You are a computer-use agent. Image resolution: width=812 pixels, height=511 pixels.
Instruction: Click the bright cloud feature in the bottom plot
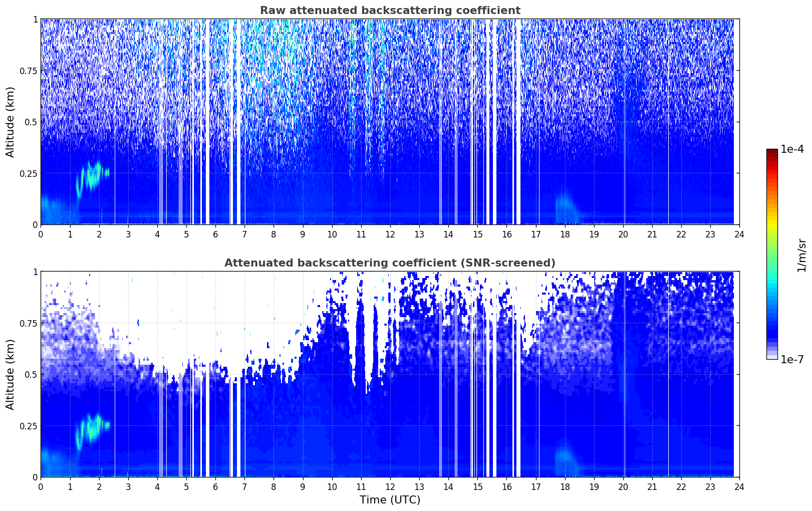(x=92, y=431)
